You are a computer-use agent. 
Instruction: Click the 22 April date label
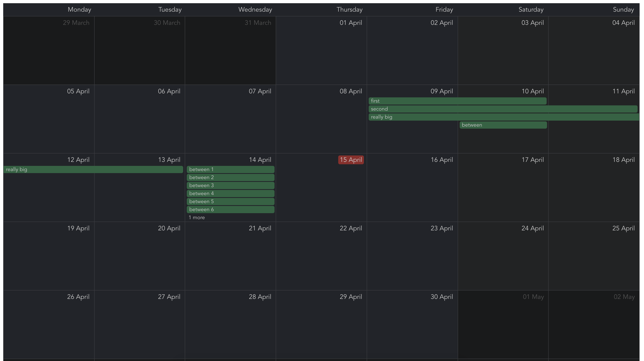(x=351, y=228)
